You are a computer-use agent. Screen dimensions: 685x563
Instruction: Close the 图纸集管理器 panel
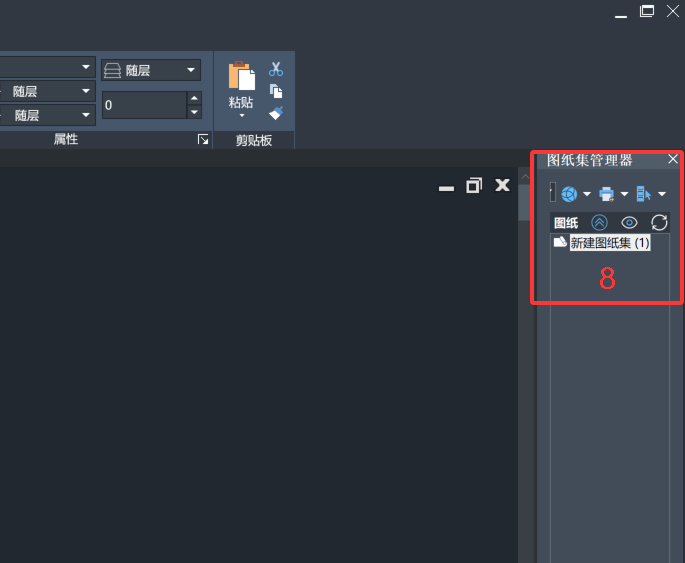(673, 159)
